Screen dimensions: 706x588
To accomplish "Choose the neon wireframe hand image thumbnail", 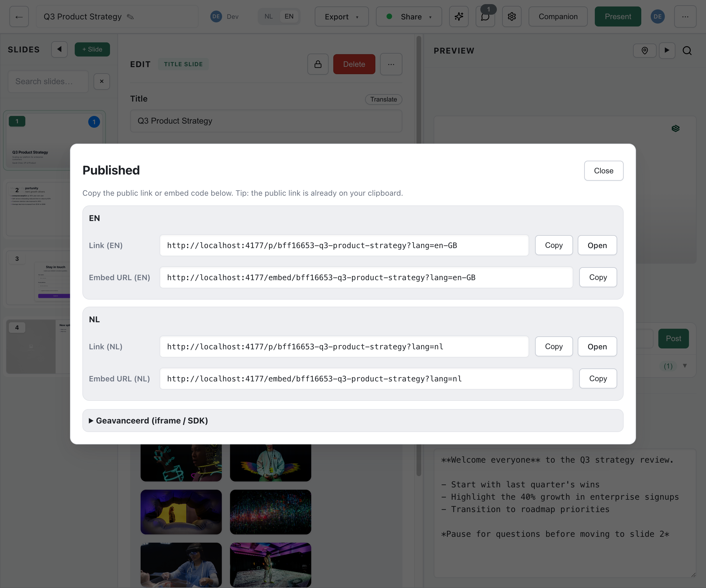I will tap(181, 463).
